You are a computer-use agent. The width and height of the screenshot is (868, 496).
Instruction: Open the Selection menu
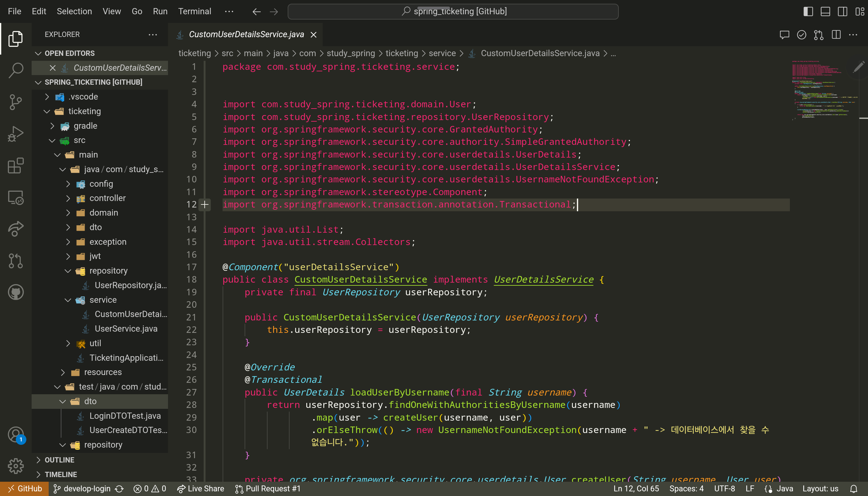coord(74,11)
